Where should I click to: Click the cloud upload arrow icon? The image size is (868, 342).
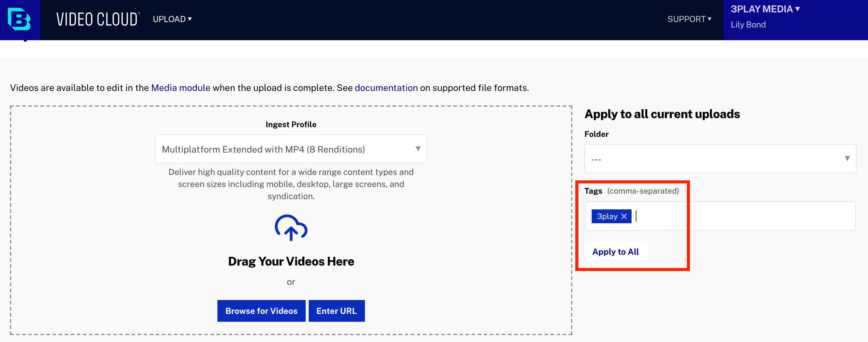tap(291, 228)
